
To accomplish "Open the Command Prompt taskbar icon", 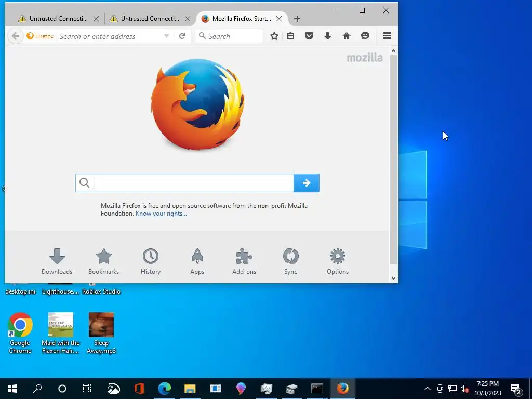I will point(317,389).
